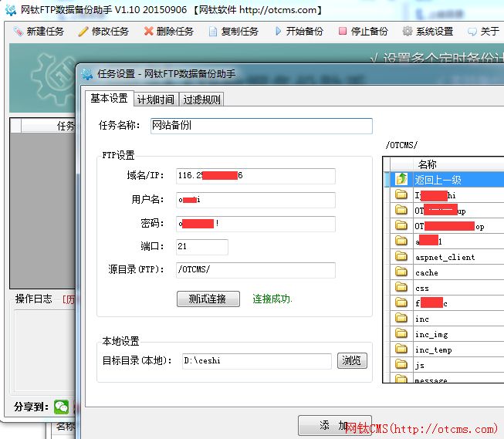Click the 关于 speech bubble icon
The image size is (504, 439).
click(472, 32)
